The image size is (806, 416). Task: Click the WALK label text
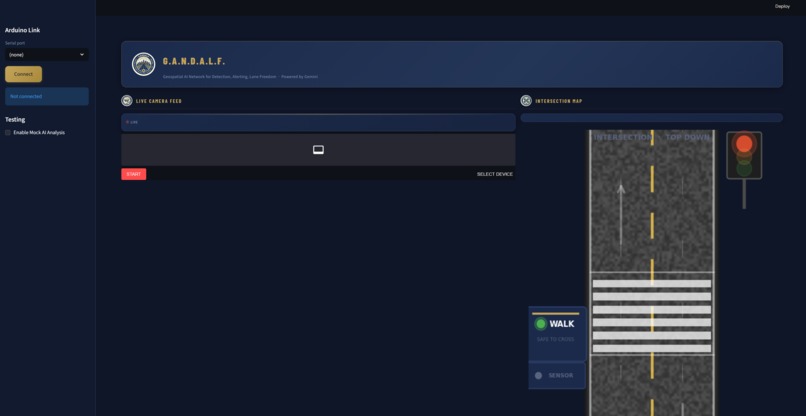click(562, 324)
